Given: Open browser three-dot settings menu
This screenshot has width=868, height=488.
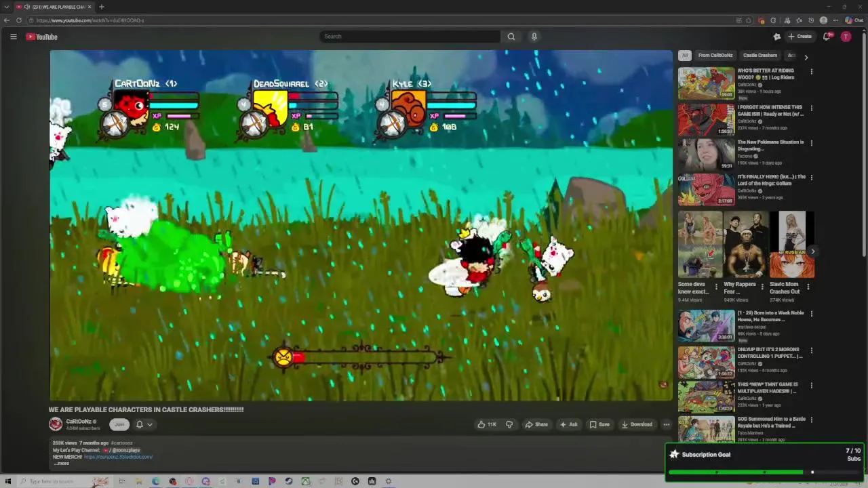Looking at the screenshot, I should [x=836, y=20].
